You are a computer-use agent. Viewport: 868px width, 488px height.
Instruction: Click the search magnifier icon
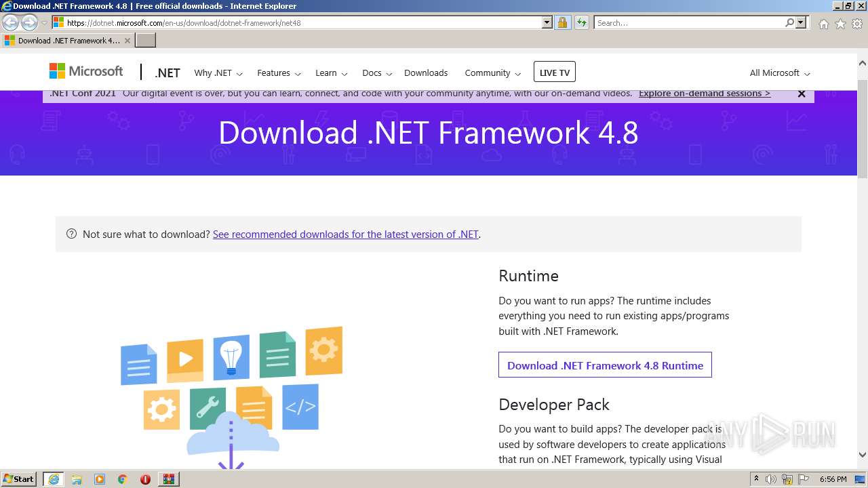789,22
